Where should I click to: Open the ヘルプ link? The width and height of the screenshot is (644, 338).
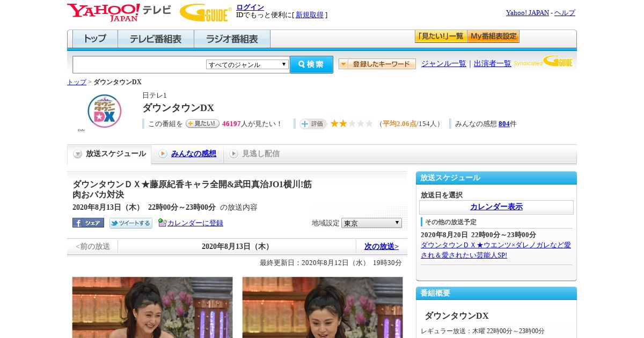565,13
